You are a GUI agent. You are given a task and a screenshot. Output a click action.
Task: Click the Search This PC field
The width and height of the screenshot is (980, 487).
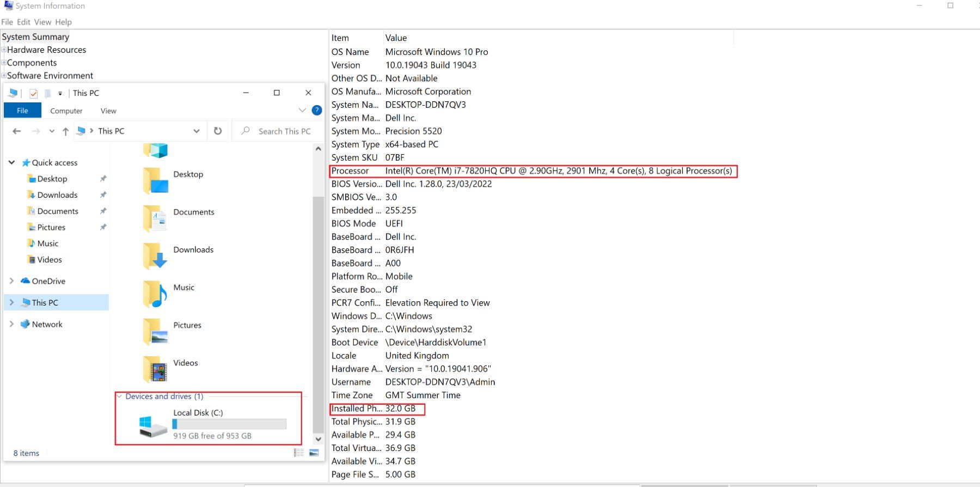[x=279, y=131]
